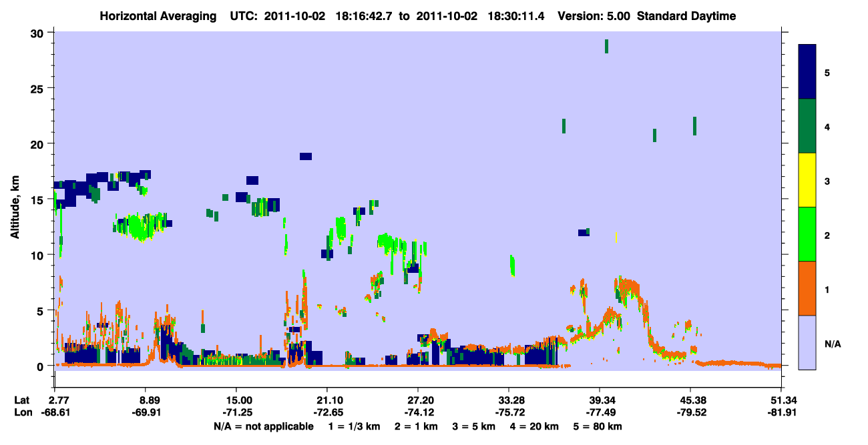This screenshot has height=445, width=868.
Task: Click longitude value -75.72
Action: click(x=509, y=412)
